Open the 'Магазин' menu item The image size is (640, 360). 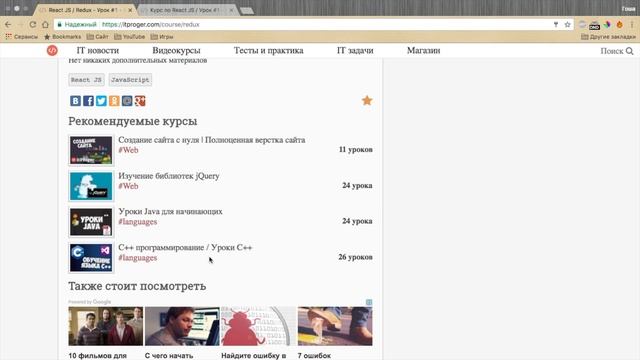423,51
